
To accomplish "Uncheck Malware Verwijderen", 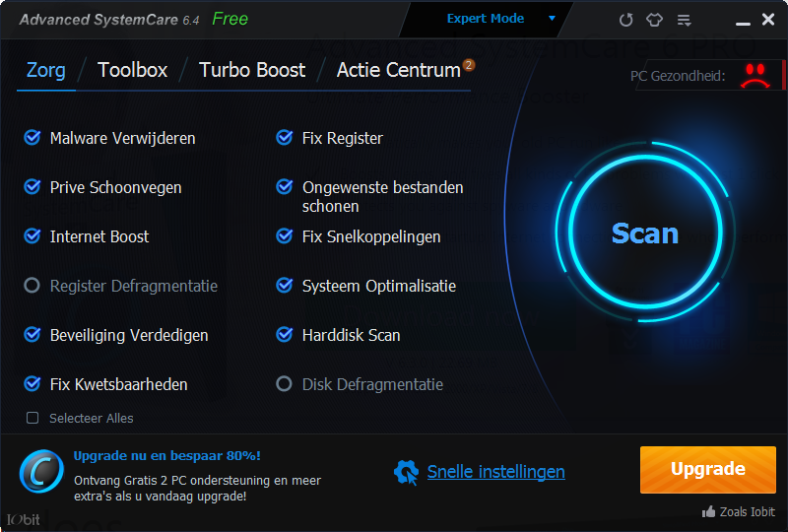I will (33, 137).
